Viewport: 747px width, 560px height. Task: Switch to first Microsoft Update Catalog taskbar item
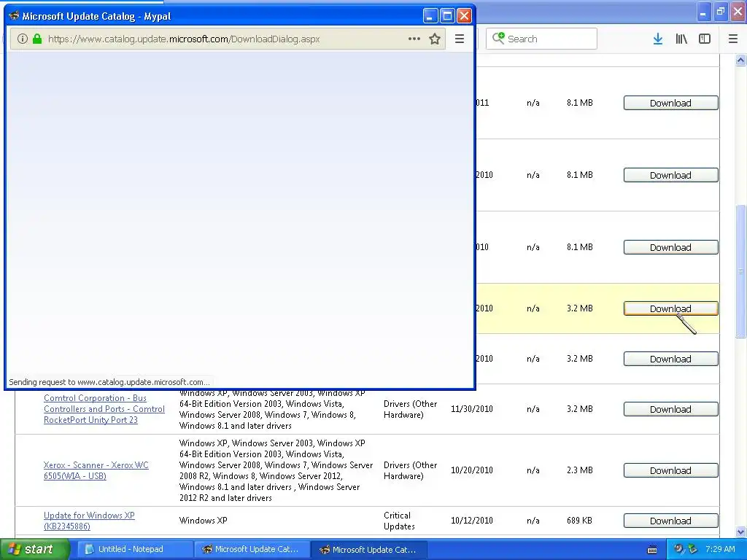pyautogui.click(x=251, y=549)
